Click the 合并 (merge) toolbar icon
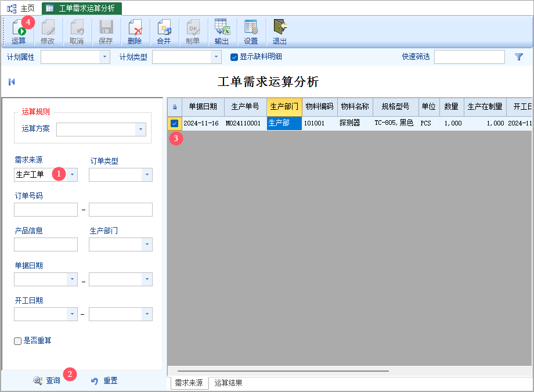The image size is (534, 392). 164,31
